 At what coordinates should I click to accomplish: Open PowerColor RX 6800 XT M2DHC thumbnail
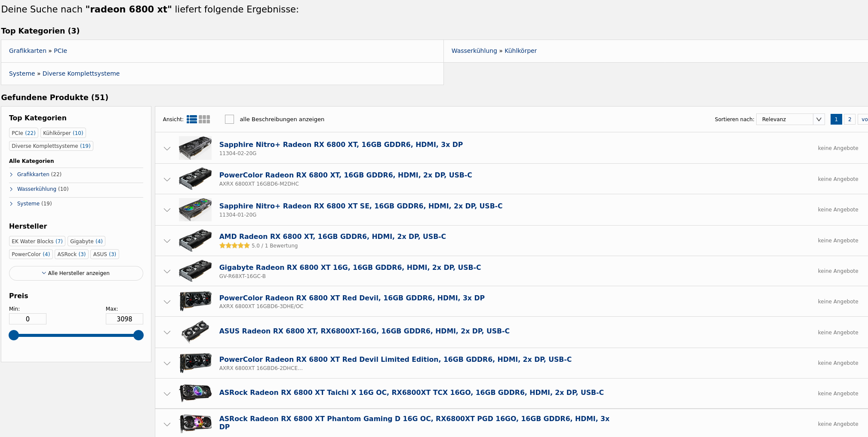(195, 179)
